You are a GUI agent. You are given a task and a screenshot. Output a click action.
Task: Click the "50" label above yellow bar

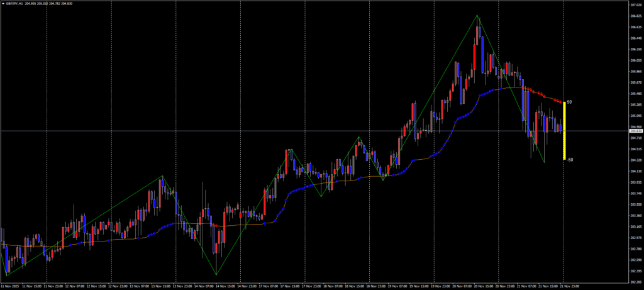[569, 101]
